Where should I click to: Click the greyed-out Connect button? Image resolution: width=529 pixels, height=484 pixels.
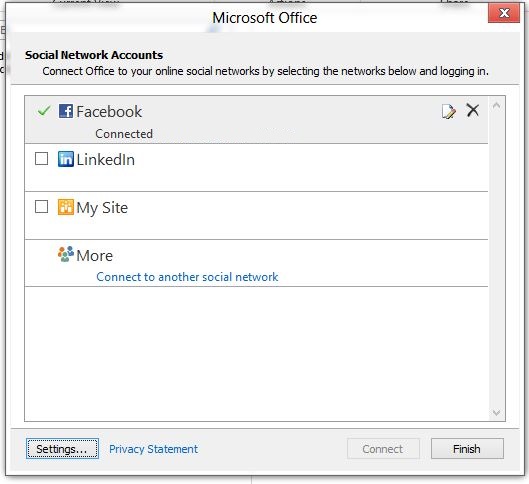point(383,449)
